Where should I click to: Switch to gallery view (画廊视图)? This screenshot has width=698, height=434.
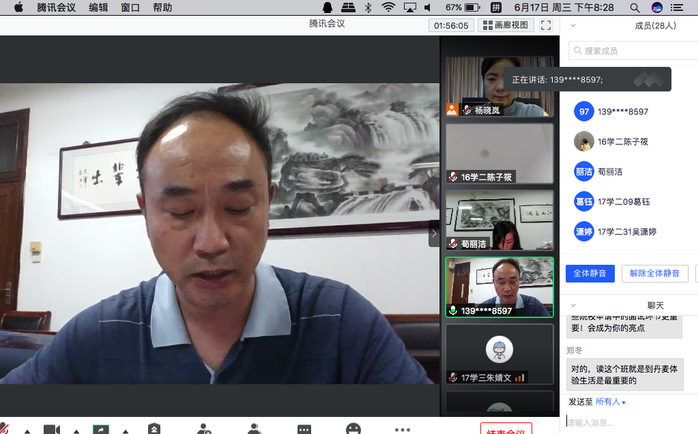[x=506, y=25]
